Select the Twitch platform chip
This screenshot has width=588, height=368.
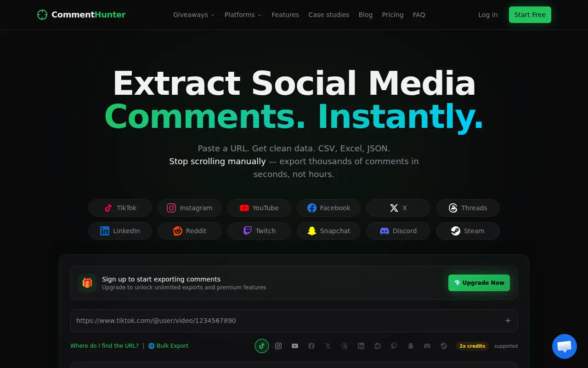pyautogui.click(x=260, y=231)
